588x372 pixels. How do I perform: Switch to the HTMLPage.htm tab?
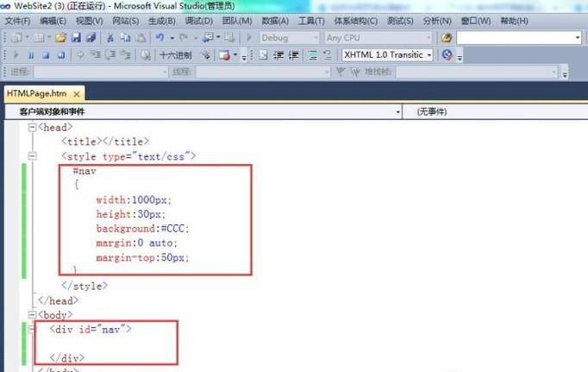click(36, 93)
